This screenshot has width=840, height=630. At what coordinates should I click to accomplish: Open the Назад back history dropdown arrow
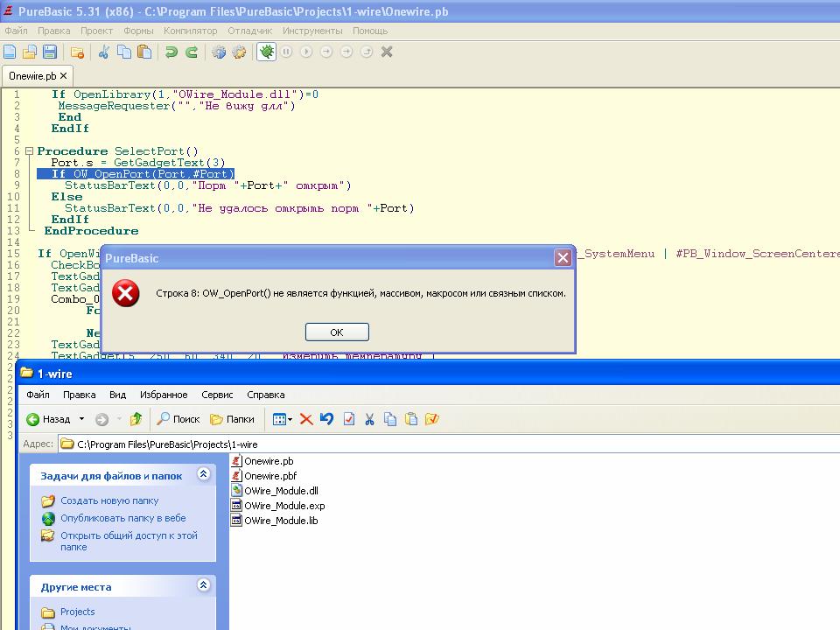pos(82,419)
